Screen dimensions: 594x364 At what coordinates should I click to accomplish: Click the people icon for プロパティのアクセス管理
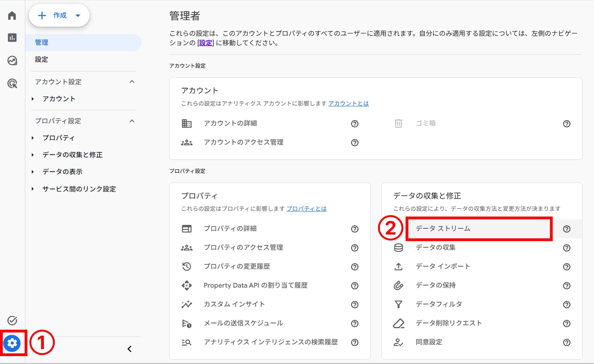[187, 248]
